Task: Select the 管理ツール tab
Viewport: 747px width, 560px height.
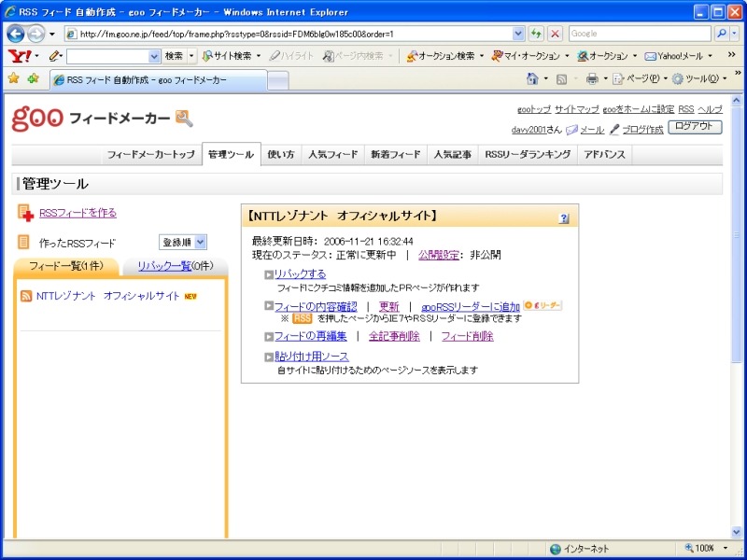Action: click(231, 154)
